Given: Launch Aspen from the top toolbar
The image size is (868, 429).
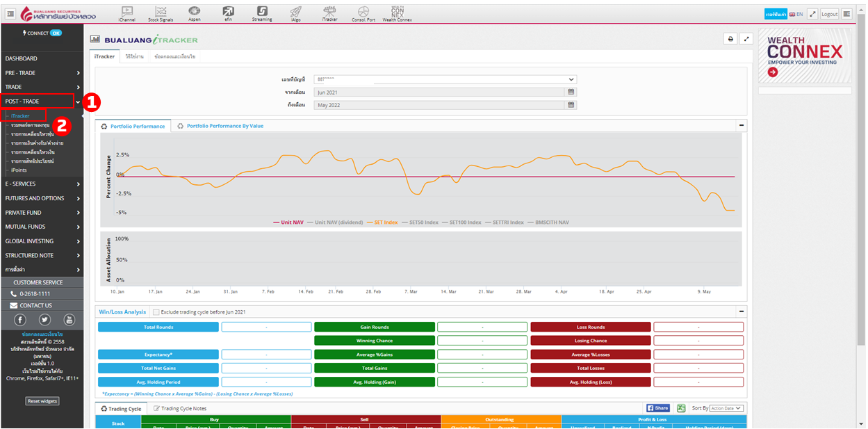Looking at the screenshot, I should [195, 13].
